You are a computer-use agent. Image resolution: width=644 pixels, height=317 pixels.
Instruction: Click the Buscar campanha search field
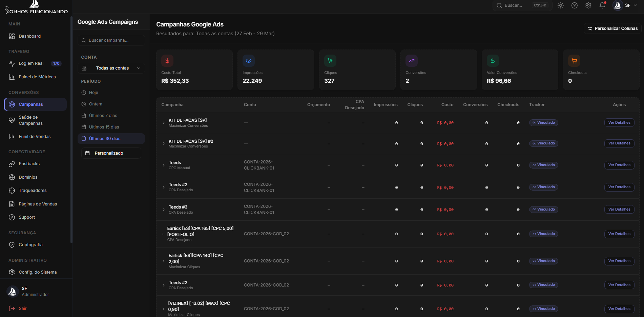coord(111,40)
